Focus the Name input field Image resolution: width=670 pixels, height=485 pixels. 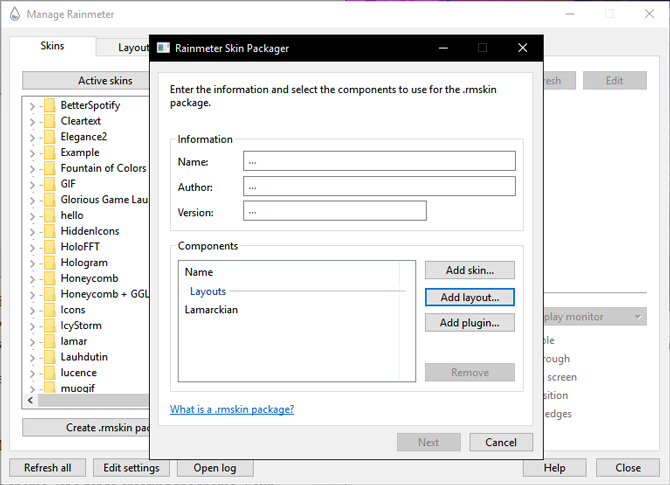[379, 161]
